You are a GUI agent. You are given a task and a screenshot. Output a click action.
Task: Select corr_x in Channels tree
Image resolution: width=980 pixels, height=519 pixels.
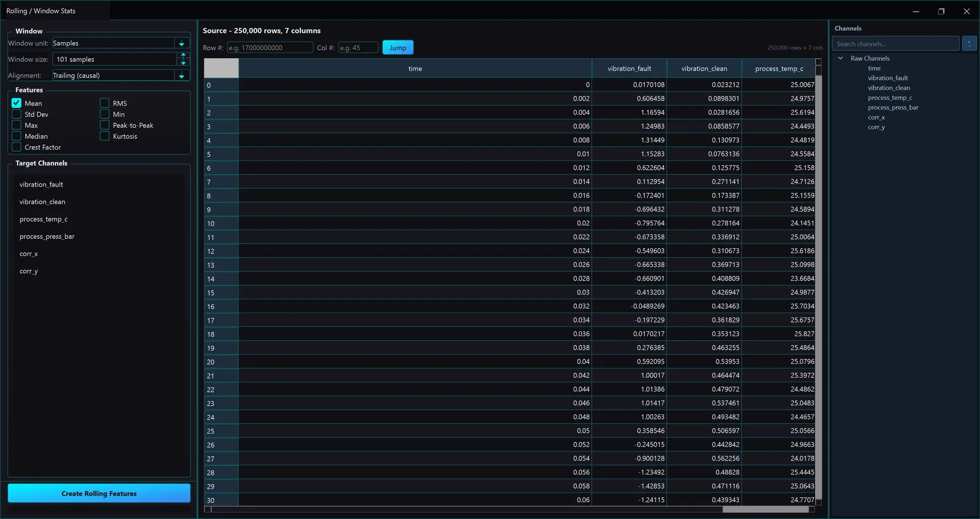pyautogui.click(x=876, y=117)
